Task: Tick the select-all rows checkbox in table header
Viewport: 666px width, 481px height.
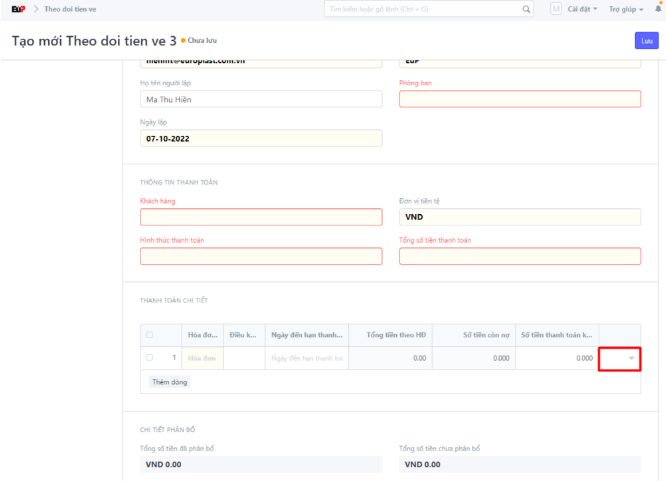Action: (150, 335)
